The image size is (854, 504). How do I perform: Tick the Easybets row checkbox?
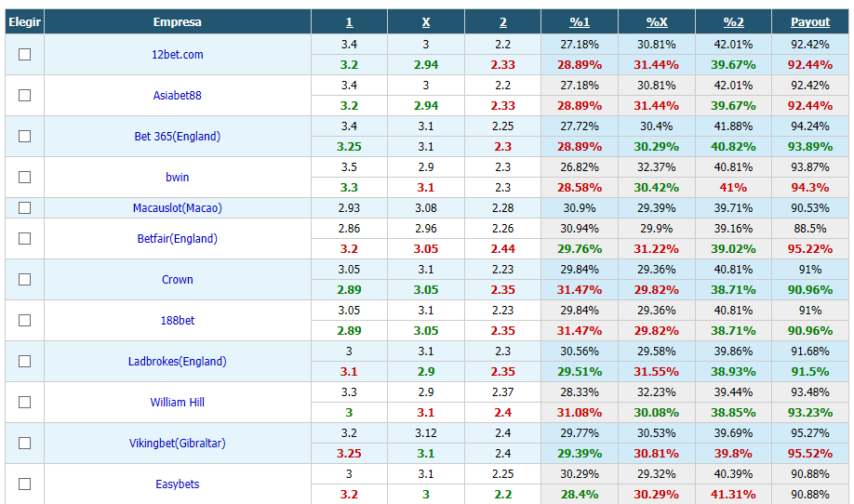pos(24,484)
